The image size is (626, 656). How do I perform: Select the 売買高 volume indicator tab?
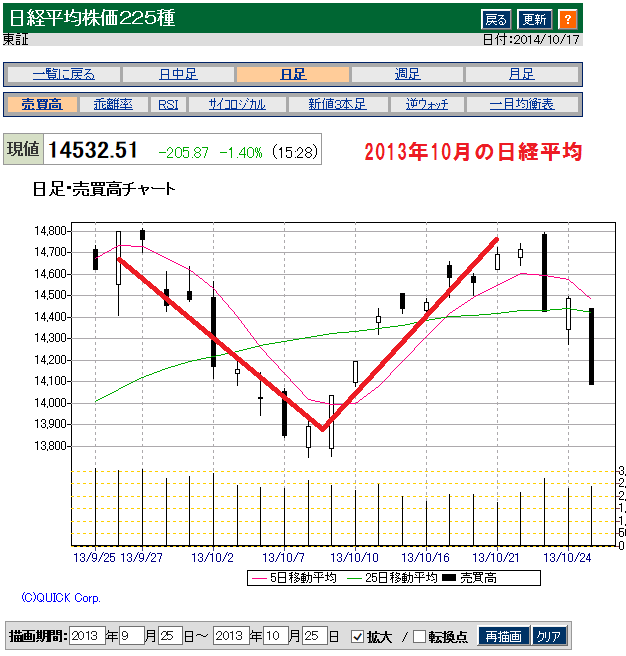pos(42,104)
